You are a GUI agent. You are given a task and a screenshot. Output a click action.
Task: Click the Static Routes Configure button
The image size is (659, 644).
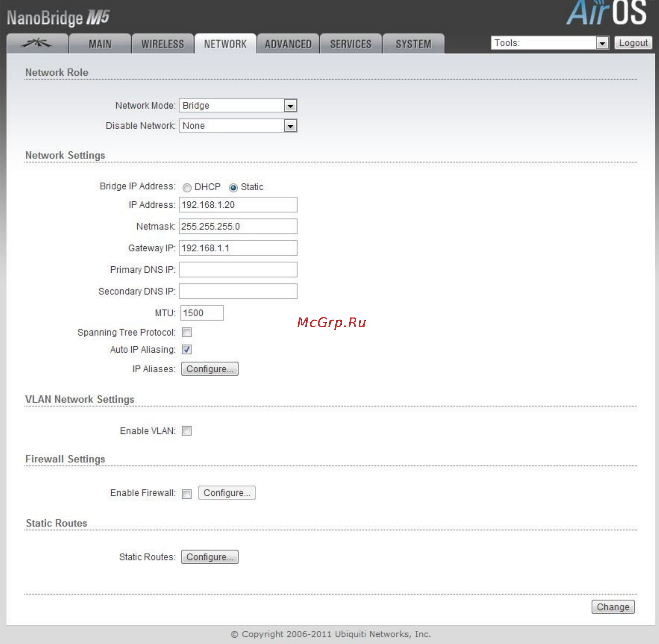210,557
